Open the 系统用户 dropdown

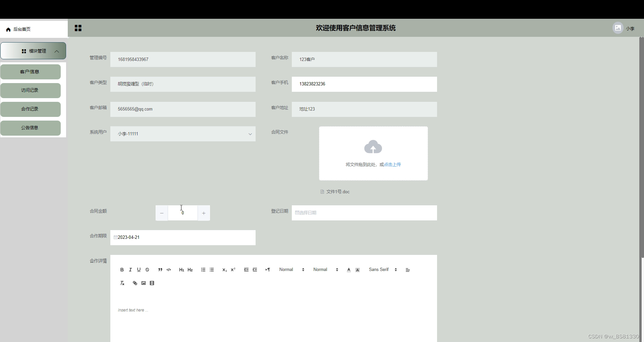tap(183, 134)
